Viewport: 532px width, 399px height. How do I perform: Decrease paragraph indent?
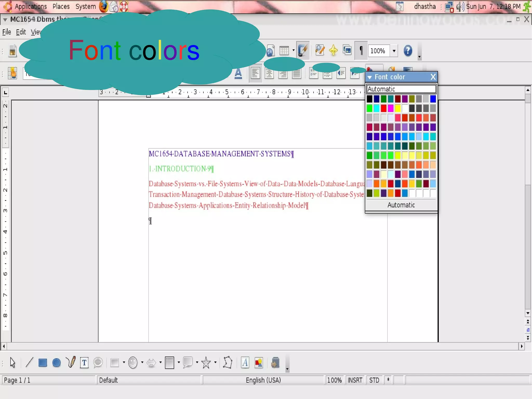click(341, 74)
